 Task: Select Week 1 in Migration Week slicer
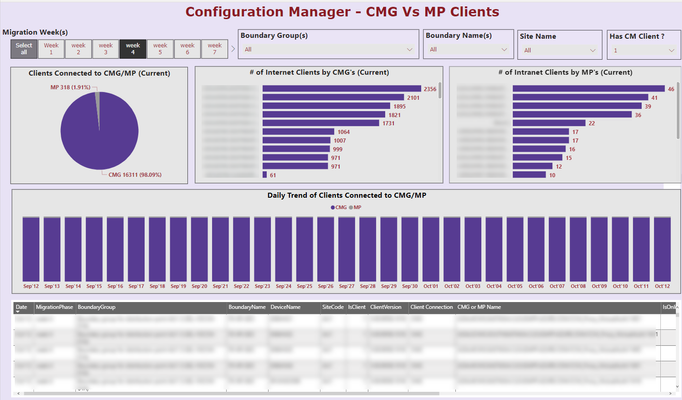coord(51,49)
